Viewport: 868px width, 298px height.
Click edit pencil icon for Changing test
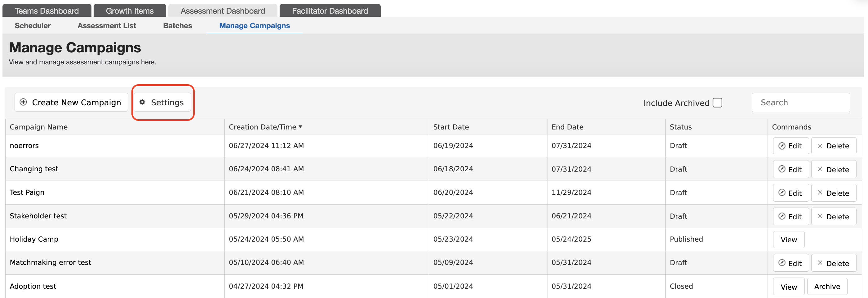tap(782, 169)
